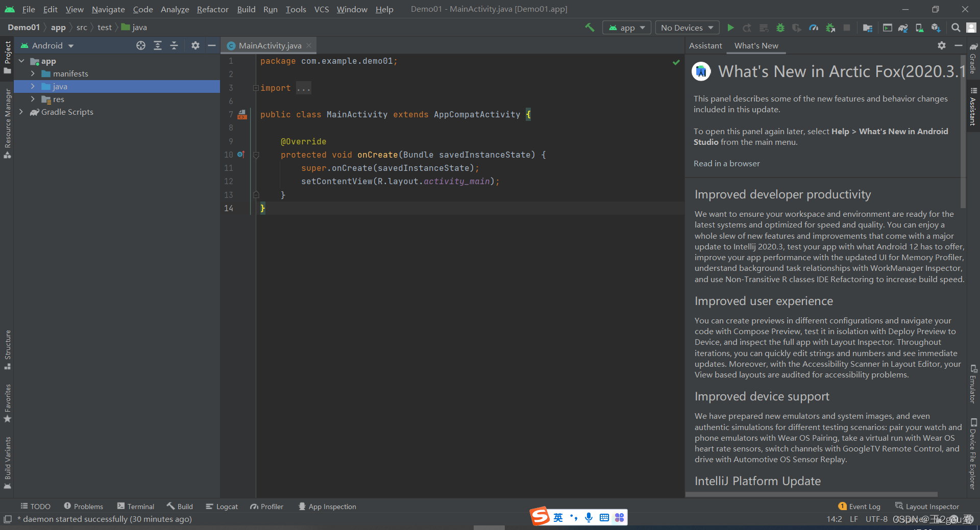Open the app run configuration dropdown
The width and height of the screenshot is (980, 530).
627,28
